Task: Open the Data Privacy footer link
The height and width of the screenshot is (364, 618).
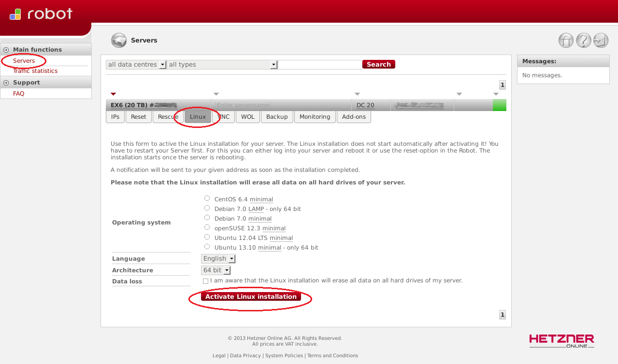Action: 246,356
